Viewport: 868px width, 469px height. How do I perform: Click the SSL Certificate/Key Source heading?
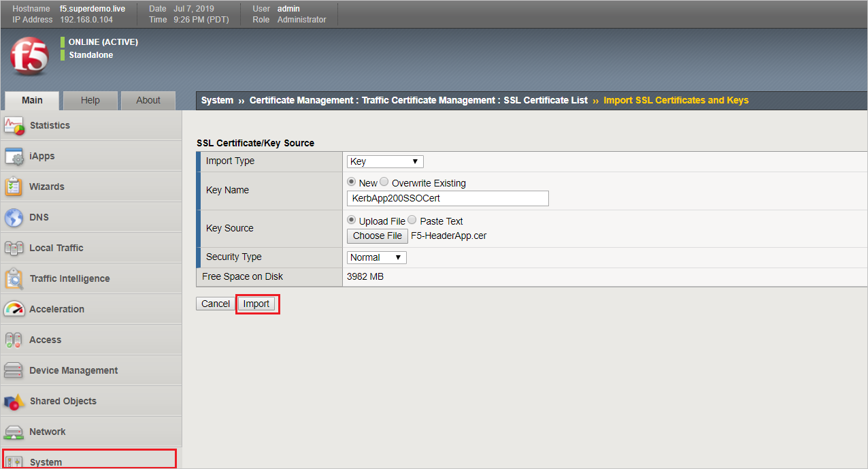pos(255,143)
